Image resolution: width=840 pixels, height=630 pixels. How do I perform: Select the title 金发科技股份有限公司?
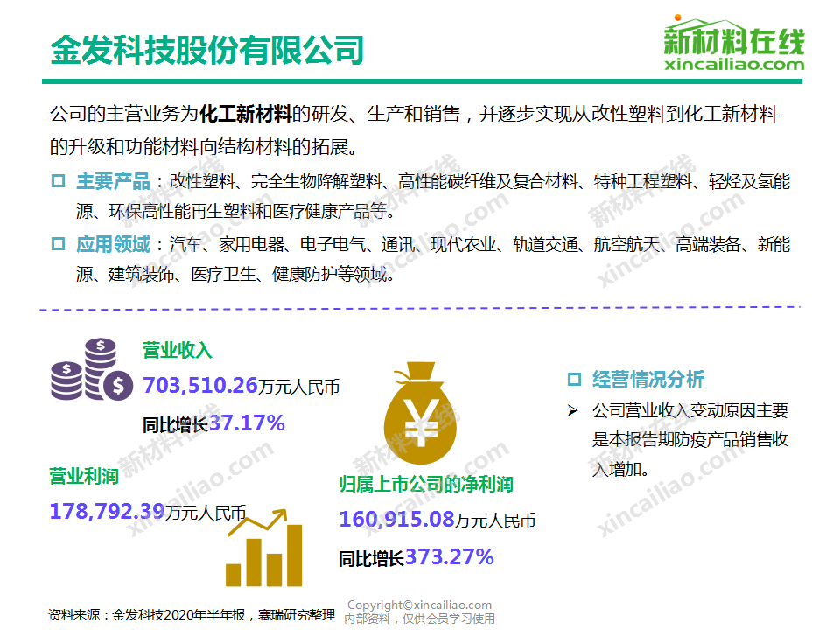click(x=206, y=51)
